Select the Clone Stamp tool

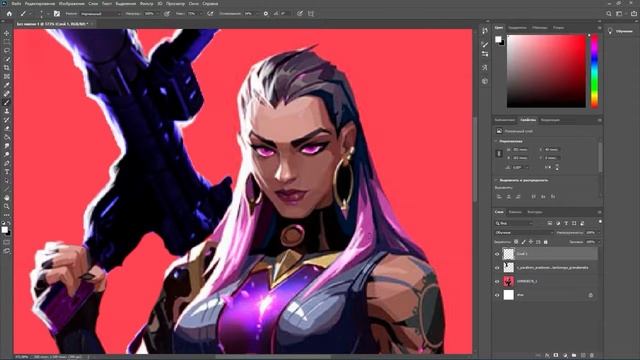coord(7,111)
